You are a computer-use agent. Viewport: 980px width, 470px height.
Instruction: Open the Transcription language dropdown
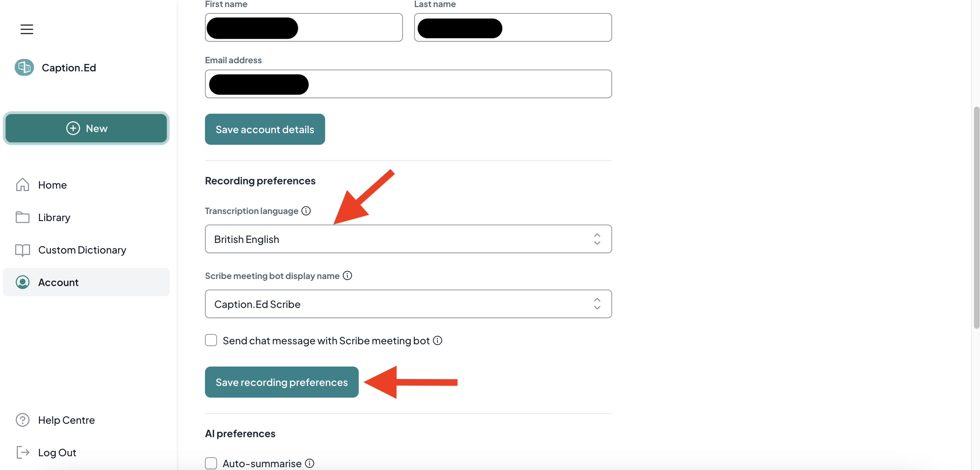pyautogui.click(x=408, y=239)
